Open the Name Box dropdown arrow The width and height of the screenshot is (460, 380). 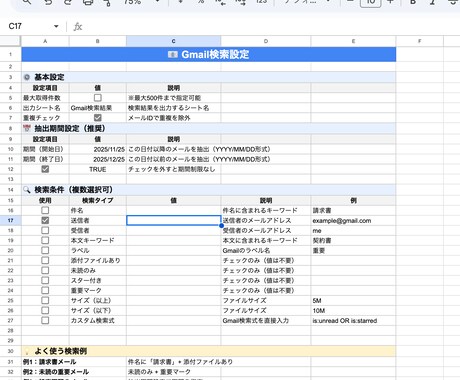click(x=56, y=26)
